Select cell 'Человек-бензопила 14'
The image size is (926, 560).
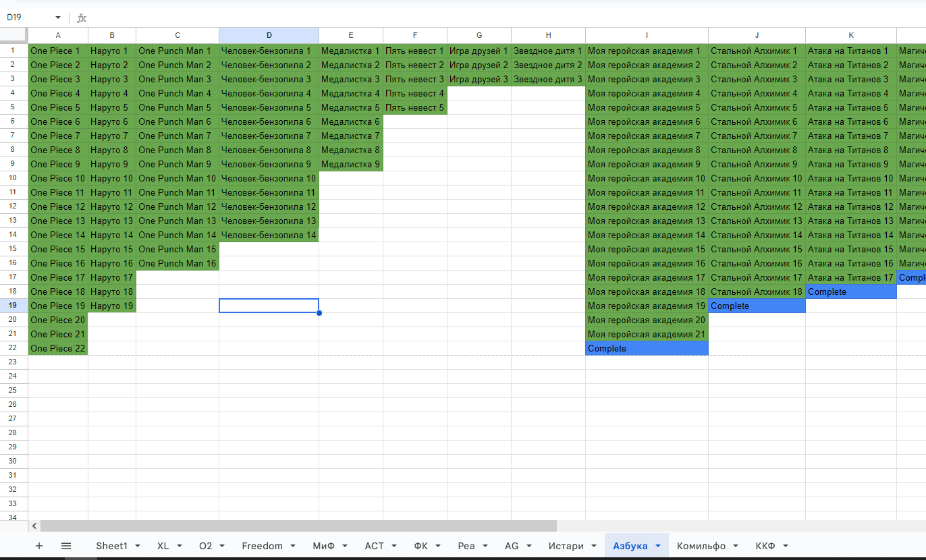[269, 235]
